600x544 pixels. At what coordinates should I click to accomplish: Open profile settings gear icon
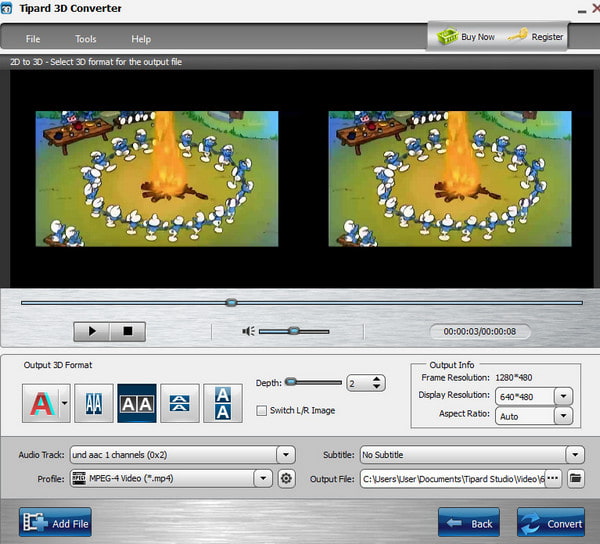point(286,479)
